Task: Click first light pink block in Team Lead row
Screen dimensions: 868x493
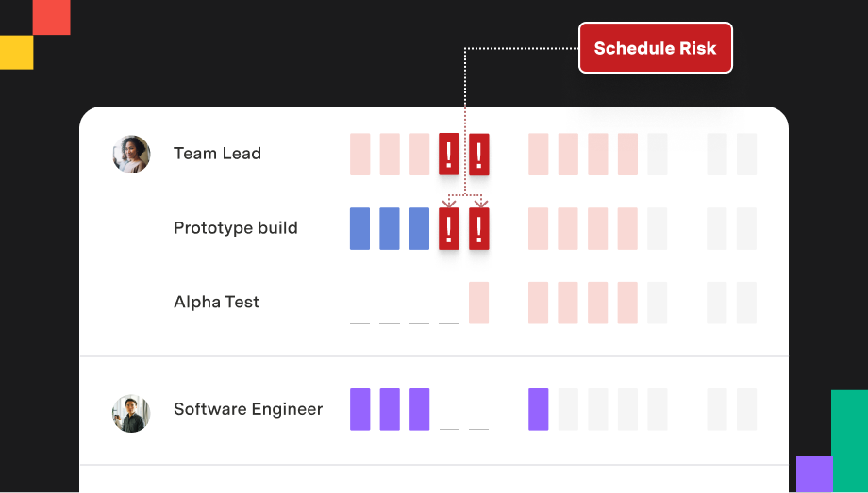Action: click(359, 154)
